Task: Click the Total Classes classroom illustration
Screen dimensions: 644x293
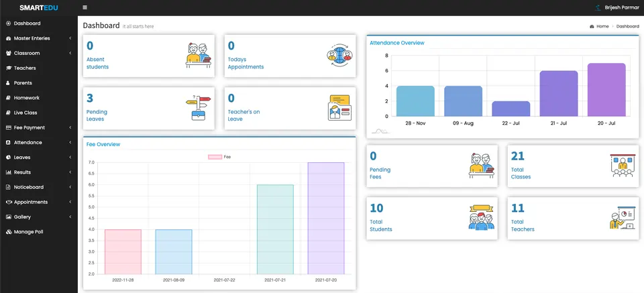Action: point(623,166)
